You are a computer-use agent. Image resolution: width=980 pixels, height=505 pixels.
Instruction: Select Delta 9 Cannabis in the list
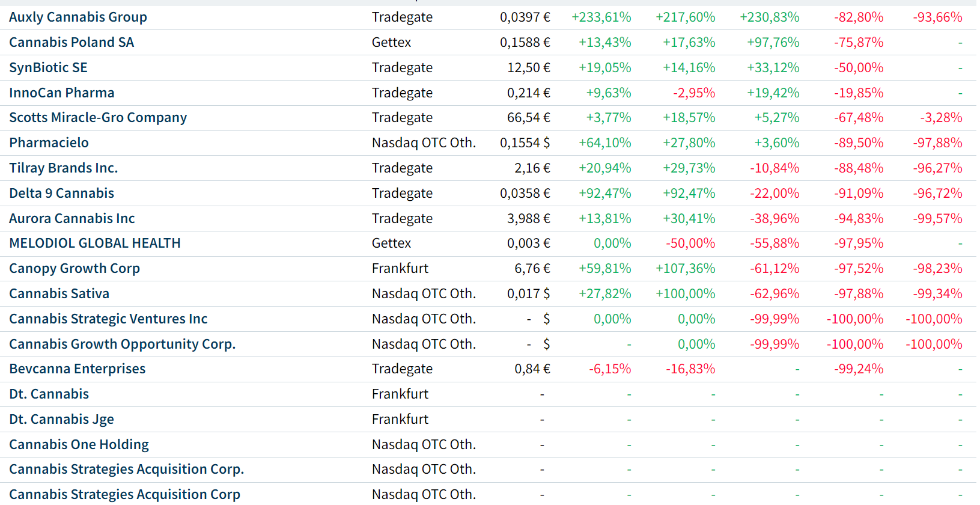(x=61, y=194)
